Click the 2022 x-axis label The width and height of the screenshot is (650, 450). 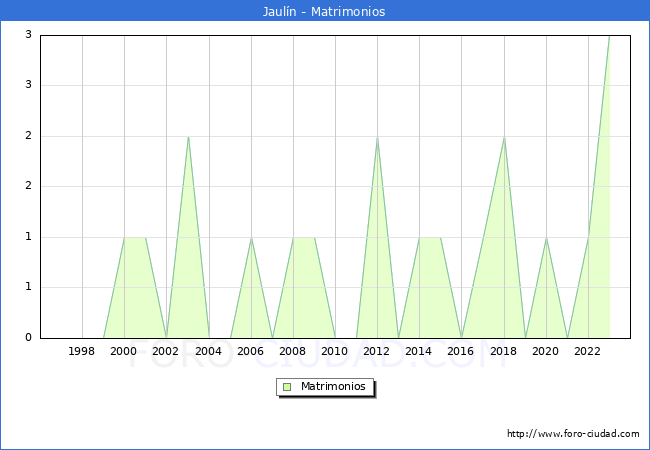[x=587, y=351]
